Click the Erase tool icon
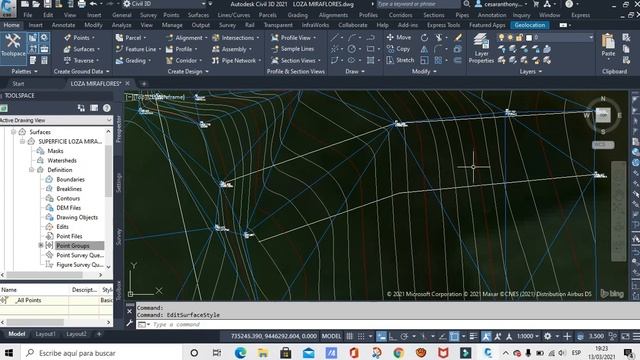Screen dimensions: 640x360 point(458,38)
